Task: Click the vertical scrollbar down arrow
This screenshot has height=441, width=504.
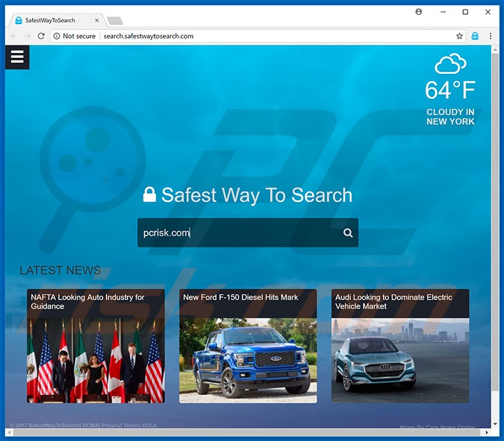Action: [x=495, y=424]
